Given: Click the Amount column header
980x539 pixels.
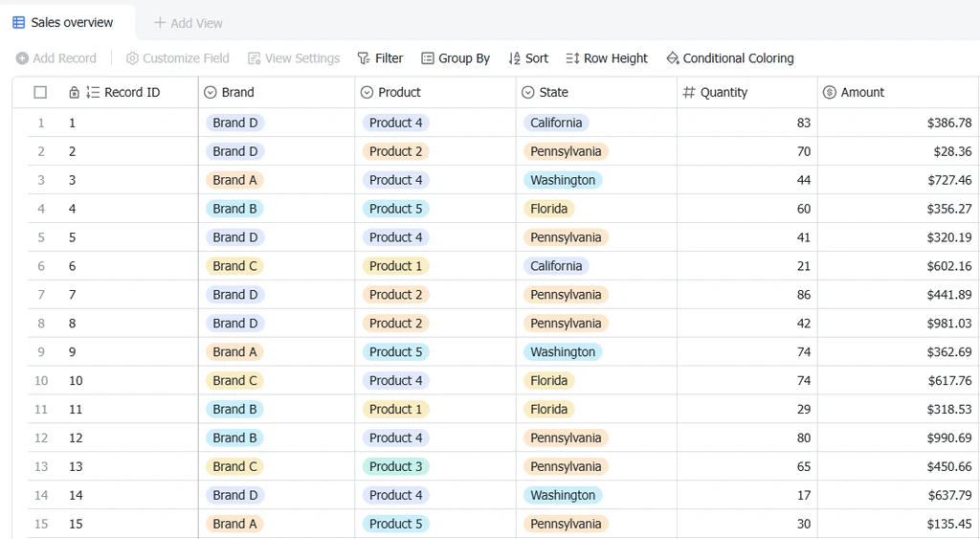Looking at the screenshot, I should [898, 93].
